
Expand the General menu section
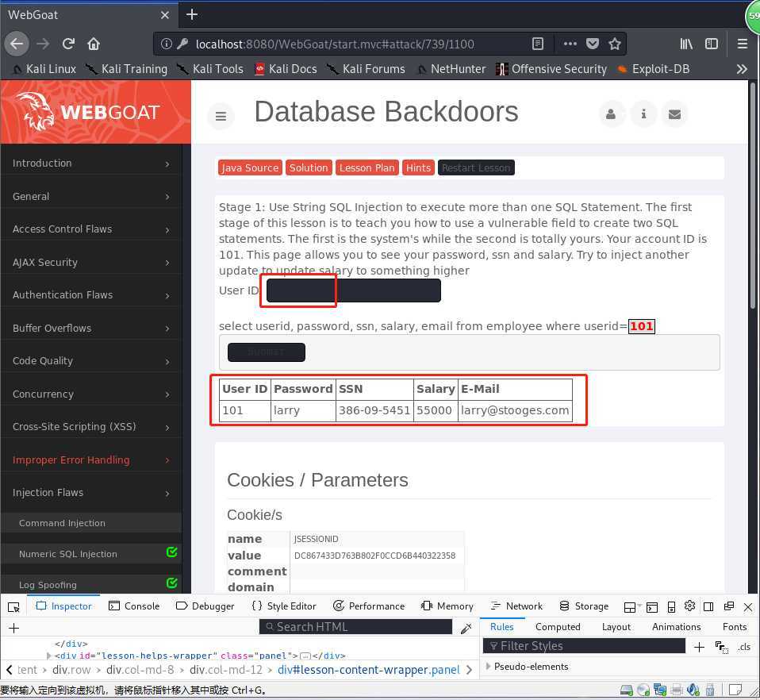coord(91,197)
